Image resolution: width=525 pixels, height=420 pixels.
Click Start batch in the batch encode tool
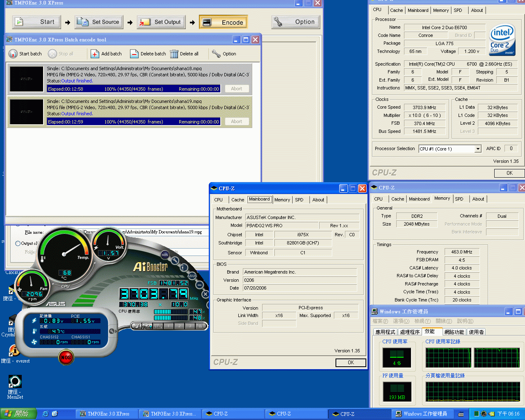pyautogui.click(x=25, y=54)
